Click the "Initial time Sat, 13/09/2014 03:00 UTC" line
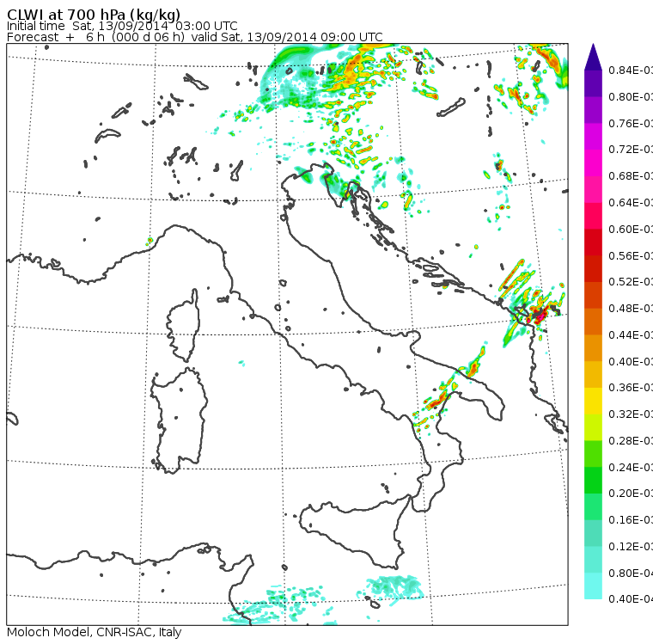653x644 pixels. (x=122, y=26)
